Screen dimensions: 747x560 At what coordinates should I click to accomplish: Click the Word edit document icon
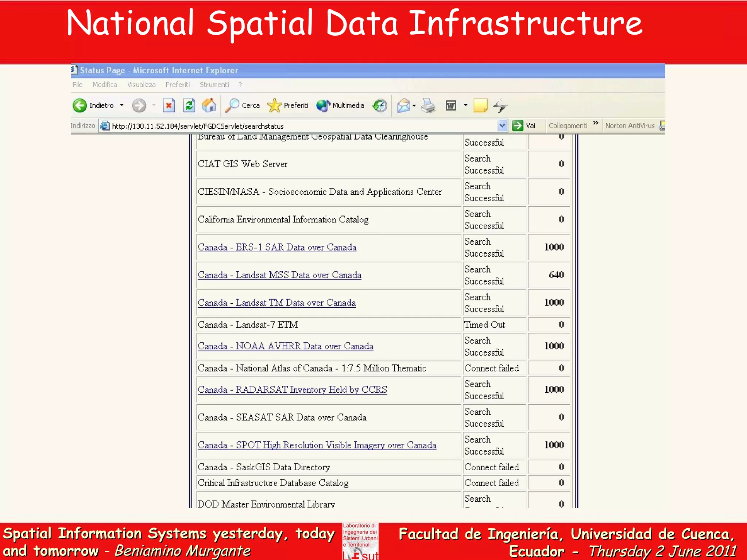pos(451,105)
